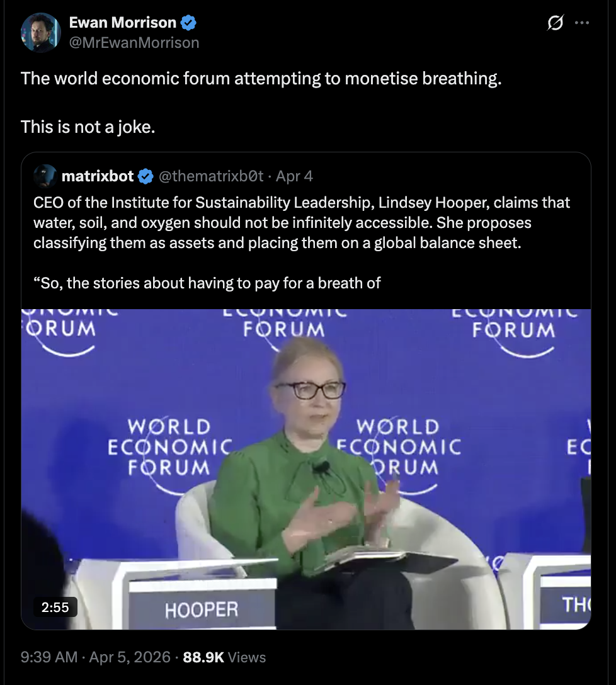The height and width of the screenshot is (685, 616).
Task: Click the "This is not a joke." line
Action: coord(88,127)
